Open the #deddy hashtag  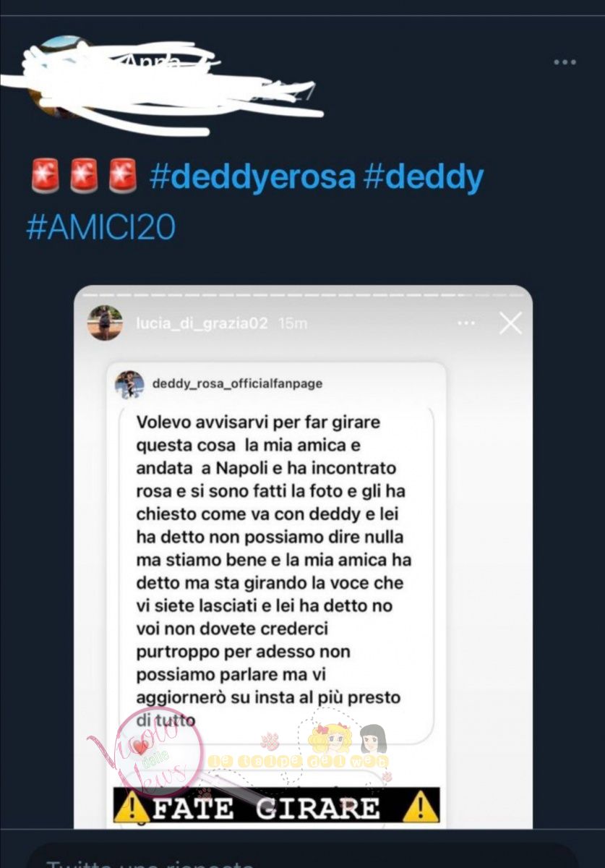pyautogui.click(x=423, y=176)
